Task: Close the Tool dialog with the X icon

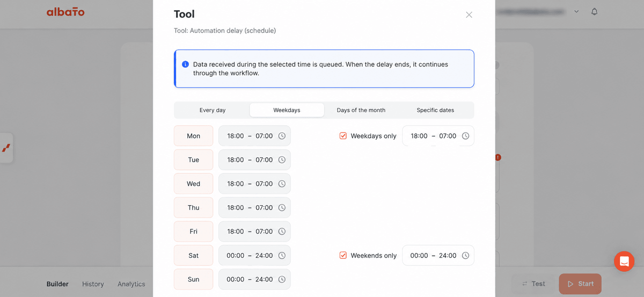Action: tap(469, 15)
